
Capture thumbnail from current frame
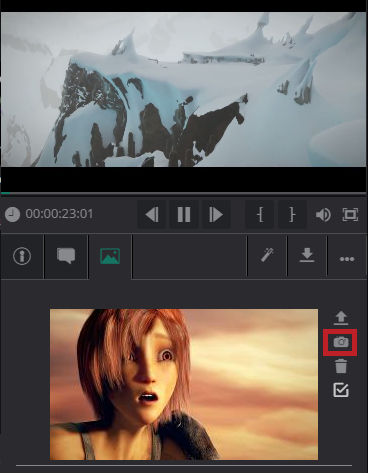[341, 342]
